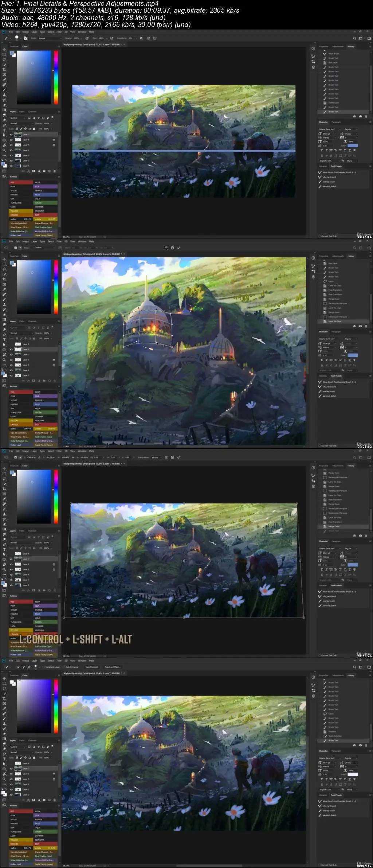
Task: Open Interpolation Bicubic dropdown in 00:05:46 frame
Action: tap(156, 458)
